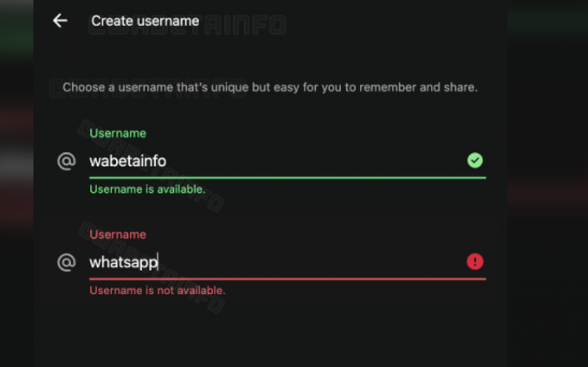Click the @ icon beside whatsapp
The width and height of the screenshot is (588, 367).
point(66,262)
